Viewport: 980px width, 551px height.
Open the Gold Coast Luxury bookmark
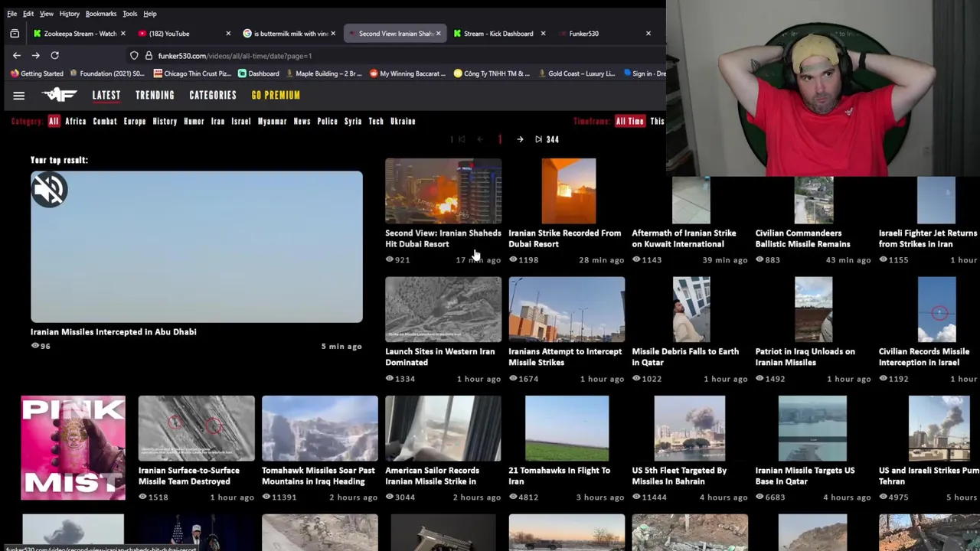tap(575, 73)
